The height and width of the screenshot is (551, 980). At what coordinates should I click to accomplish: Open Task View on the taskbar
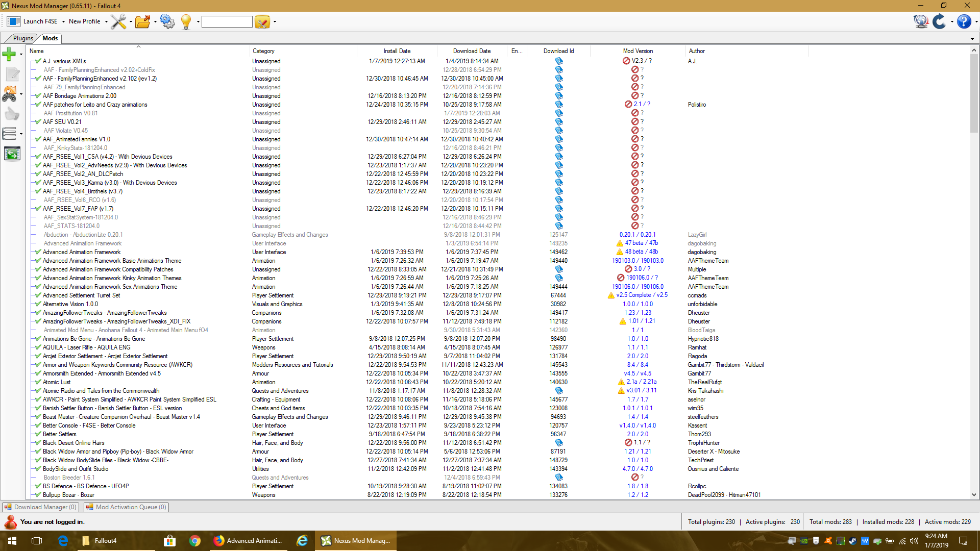pos(37,541)
